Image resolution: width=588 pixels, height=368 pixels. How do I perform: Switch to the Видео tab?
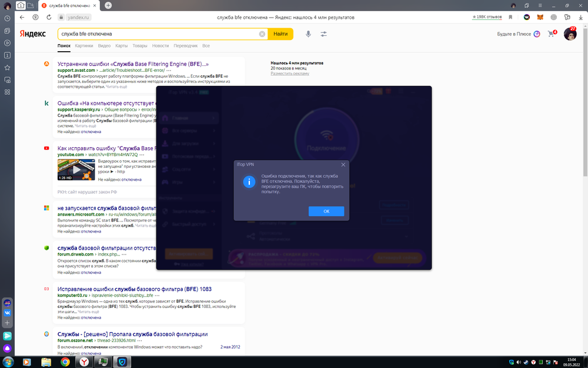pos(104,46)
